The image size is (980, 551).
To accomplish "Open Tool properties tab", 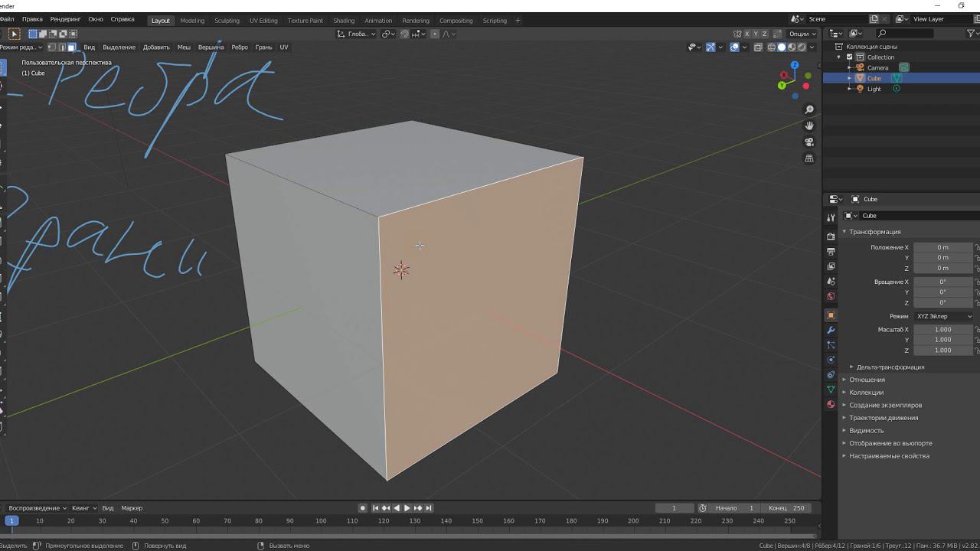I will coord(831,217).
